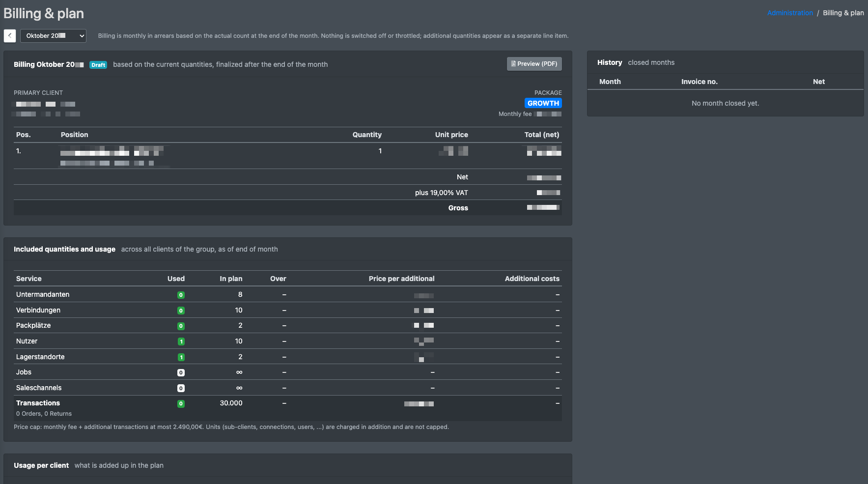Click the GROWTH package badge
The image size is (868, 484).
[543, 103]
